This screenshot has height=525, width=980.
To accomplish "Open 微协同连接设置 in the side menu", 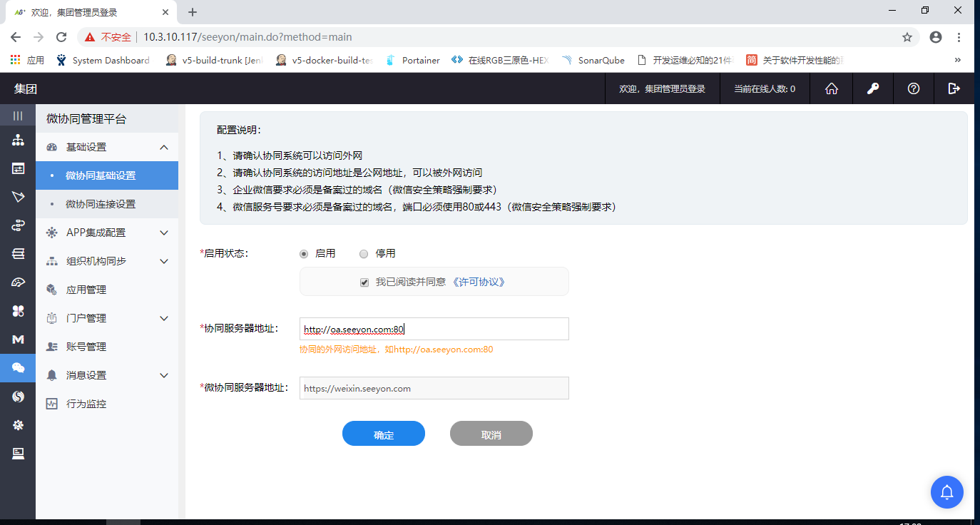I will pyautogui.click(x=107, y=204).
